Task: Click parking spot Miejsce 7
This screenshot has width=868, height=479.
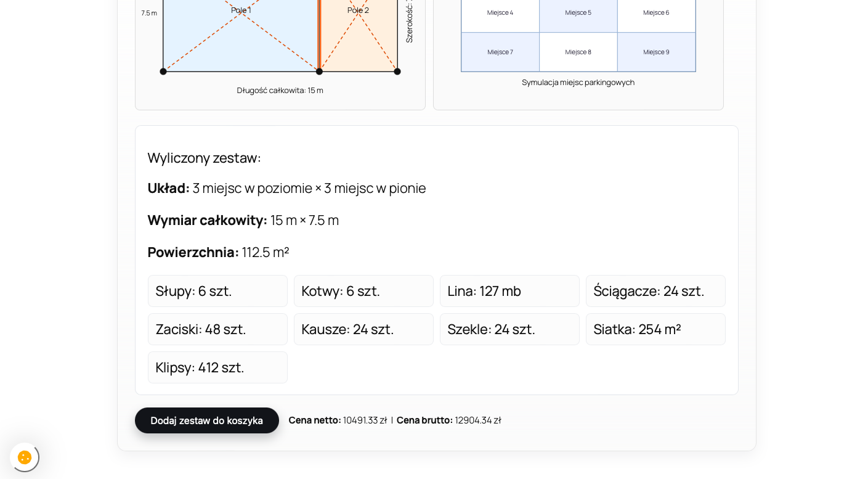Action: [x=500, y=52]
